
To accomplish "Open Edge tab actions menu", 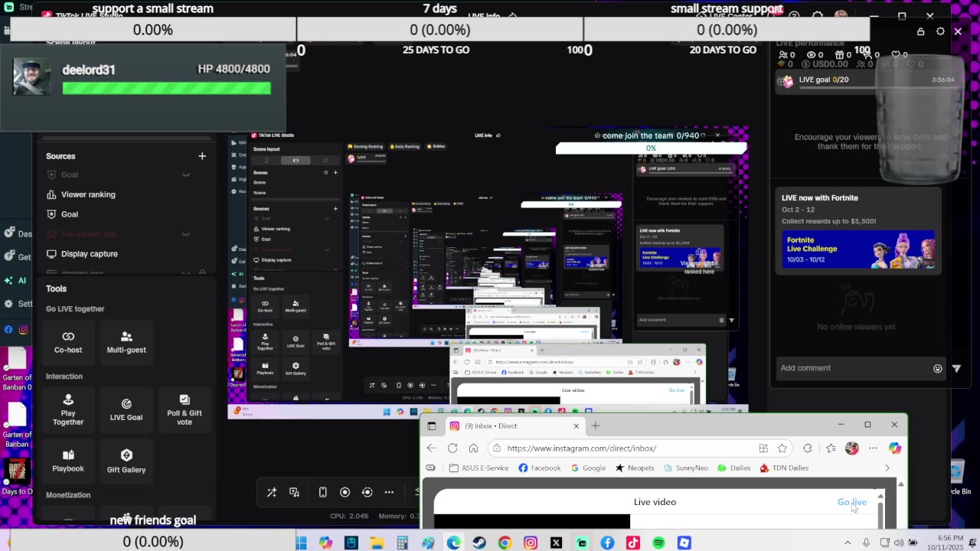I will (x=431, y=426).
